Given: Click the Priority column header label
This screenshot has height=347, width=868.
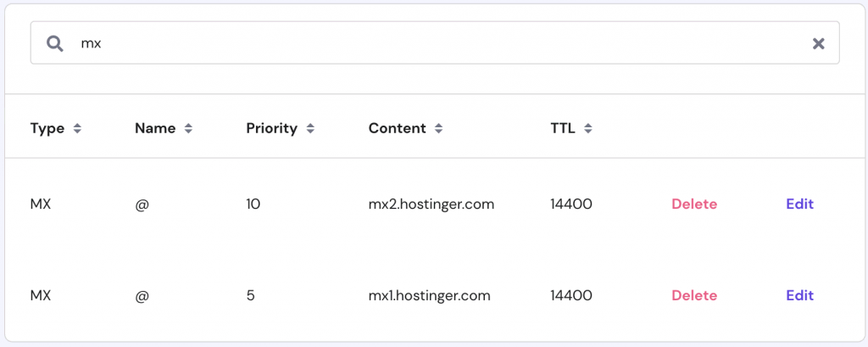Looking at the screenshot, I should (271, 129).
